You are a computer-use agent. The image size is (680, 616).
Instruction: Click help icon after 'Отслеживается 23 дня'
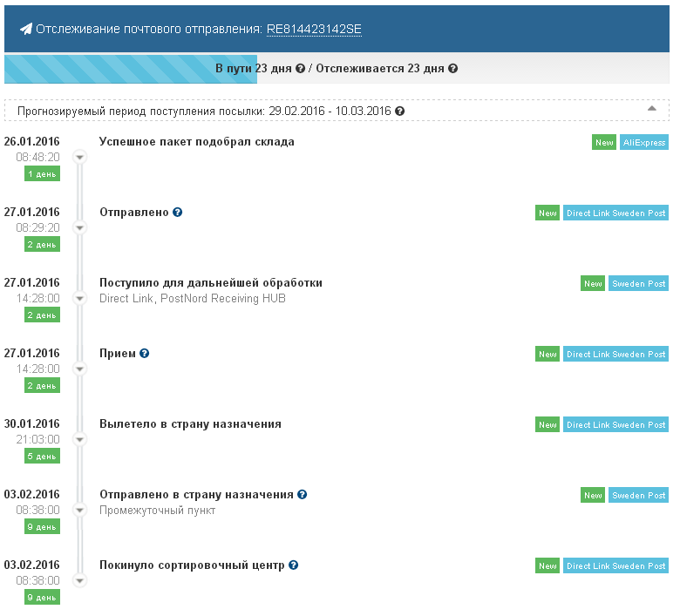point(452,69)
